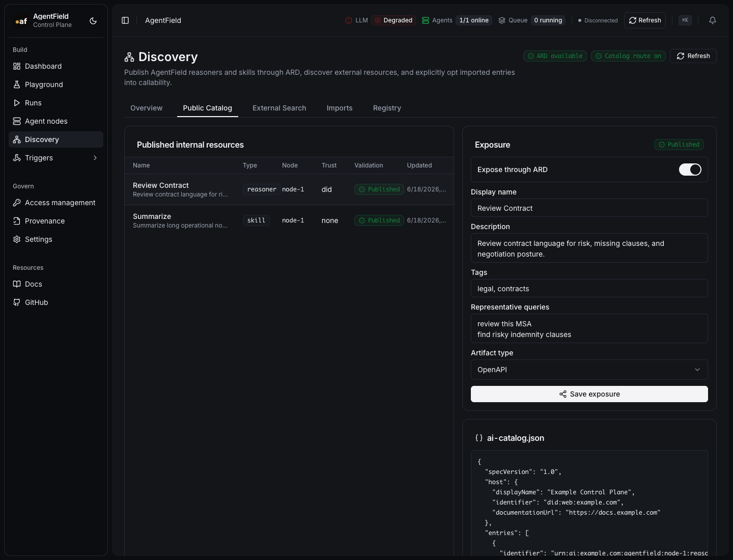The image size is (733, 560).
Task: Click the Description text area
Action: point(589,248)
